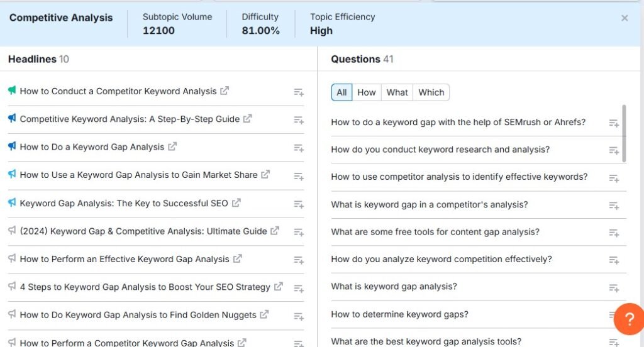Open external link for 'Perform an Effective Keyword Gap Analysis'
Screen dimensions: 644x347
tap(237, 258)
